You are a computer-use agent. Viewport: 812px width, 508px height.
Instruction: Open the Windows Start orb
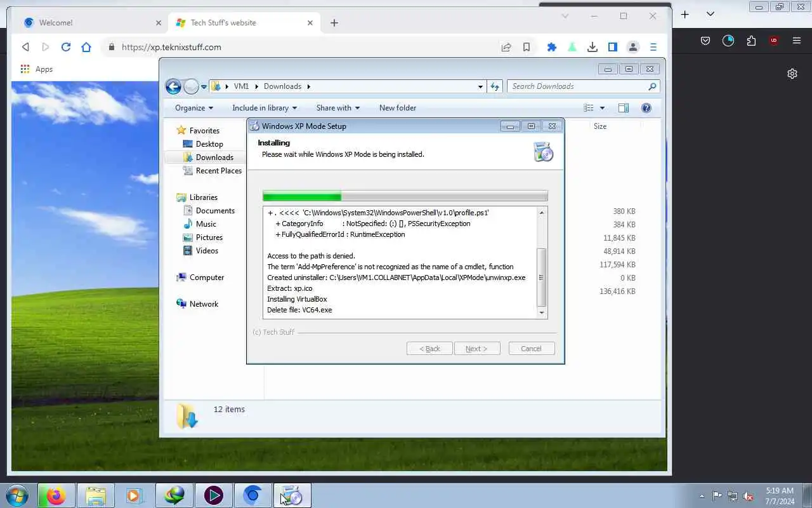(x=17, y=495)
